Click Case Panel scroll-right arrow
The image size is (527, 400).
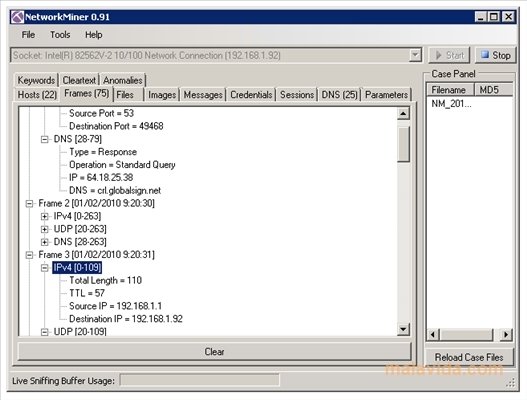coord(506,334)
